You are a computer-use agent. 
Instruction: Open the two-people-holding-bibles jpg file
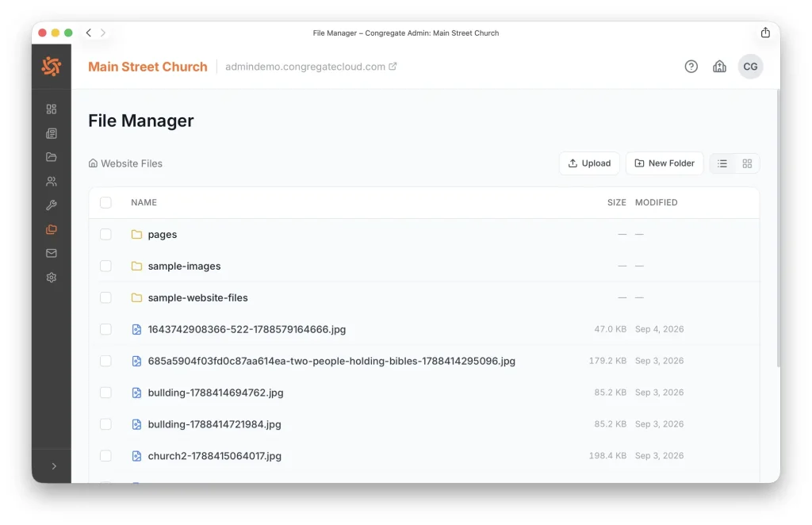pyautogui.click(x=331, y=361)
